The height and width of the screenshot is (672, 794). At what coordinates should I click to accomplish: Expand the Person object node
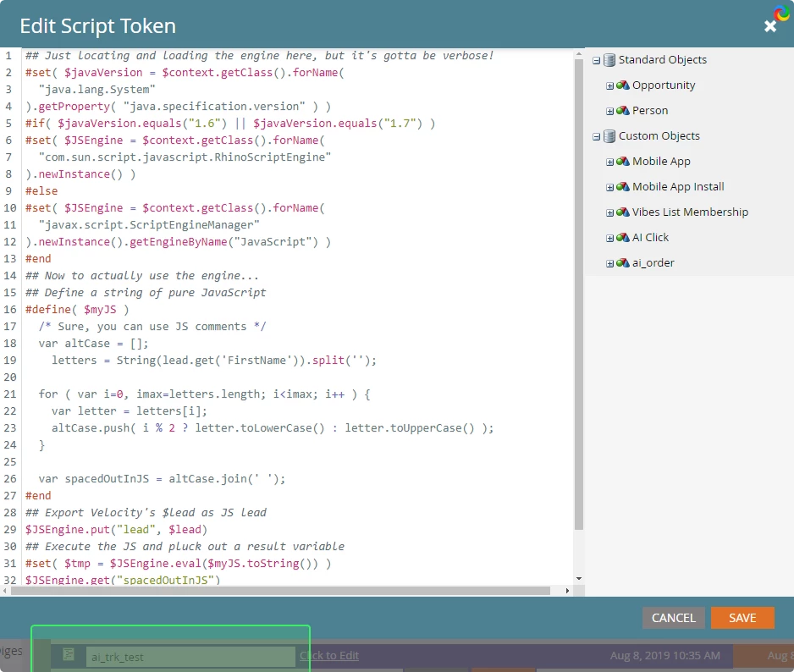[610, 112]
